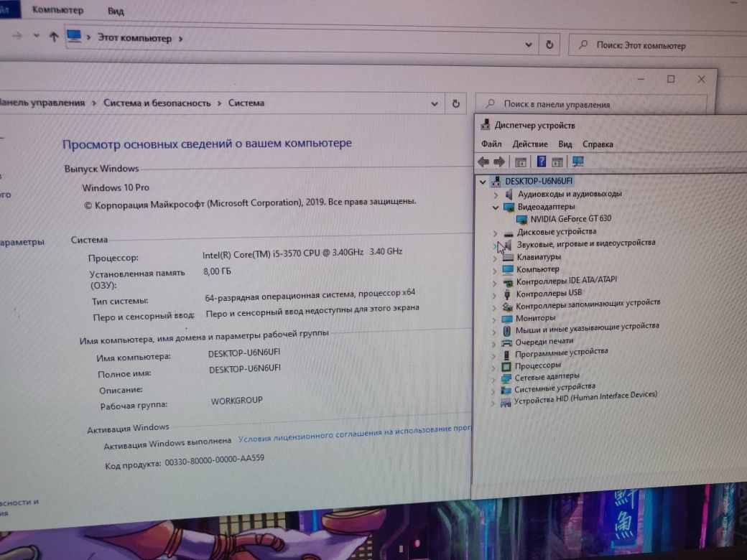Select DESKTOP-U6N6UFI root node in Device Manager

tap(538, 181)
